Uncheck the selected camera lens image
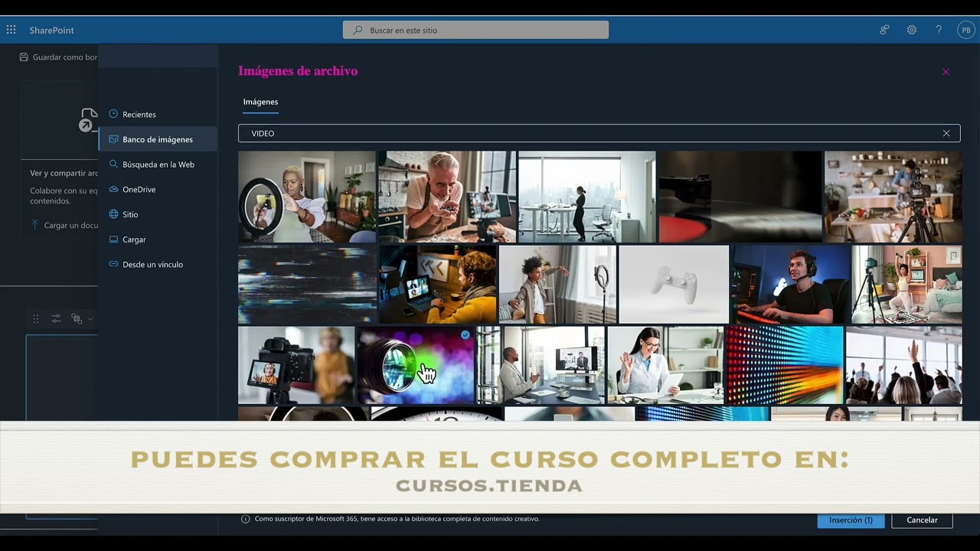980x551 pixels. tap(416, 365)
